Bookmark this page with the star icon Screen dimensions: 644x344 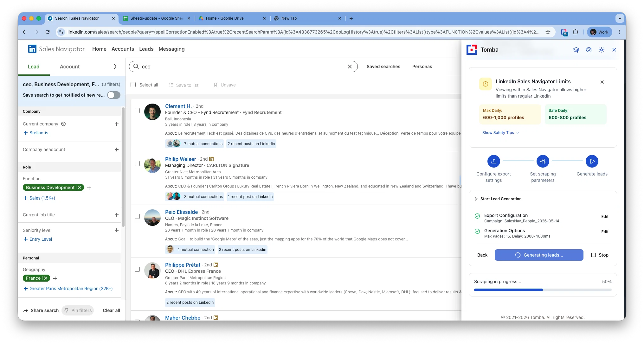click(548, 32)
